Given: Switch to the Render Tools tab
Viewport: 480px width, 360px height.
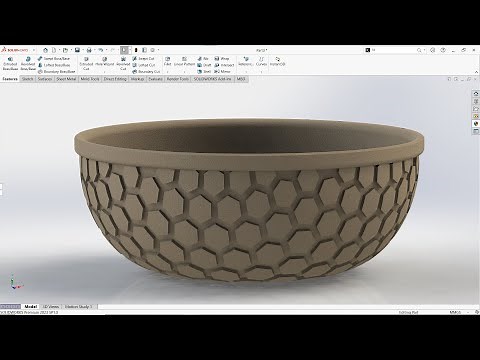Looking at the screenshot, I should [178, 79].
